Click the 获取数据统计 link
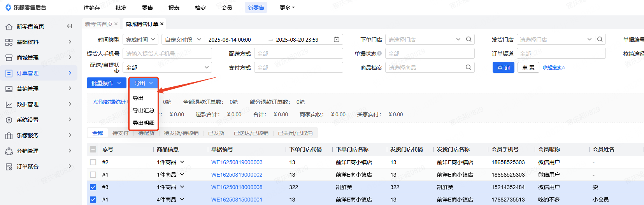Viewport: 644px width, 205px height. tap(109, 102)
